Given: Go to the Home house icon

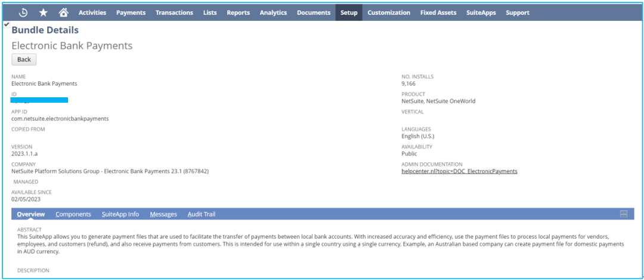Looking at the screenshot, I should pyautogui.click(x=63, y=13).
